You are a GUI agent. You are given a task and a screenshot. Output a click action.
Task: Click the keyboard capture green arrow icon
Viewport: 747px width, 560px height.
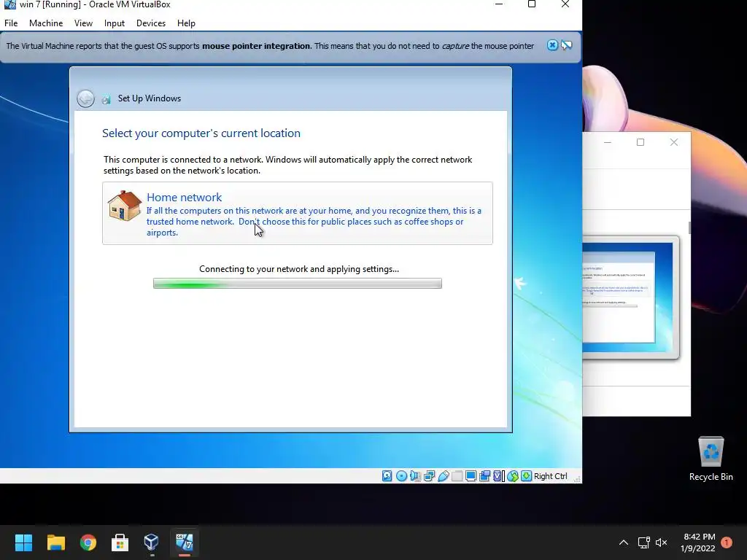click(x=526, y=475)
